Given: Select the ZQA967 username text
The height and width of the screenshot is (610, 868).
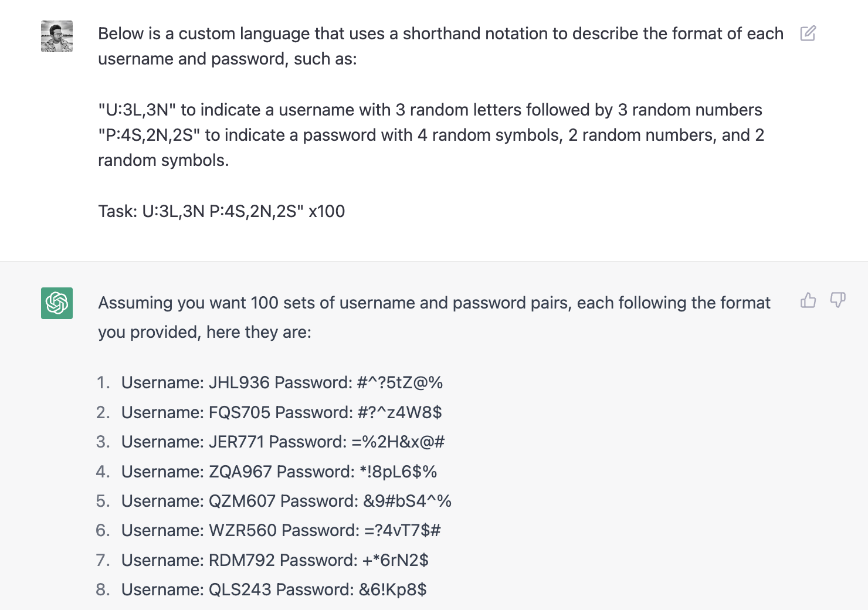Looking at the screenshot, I should 241,471.
